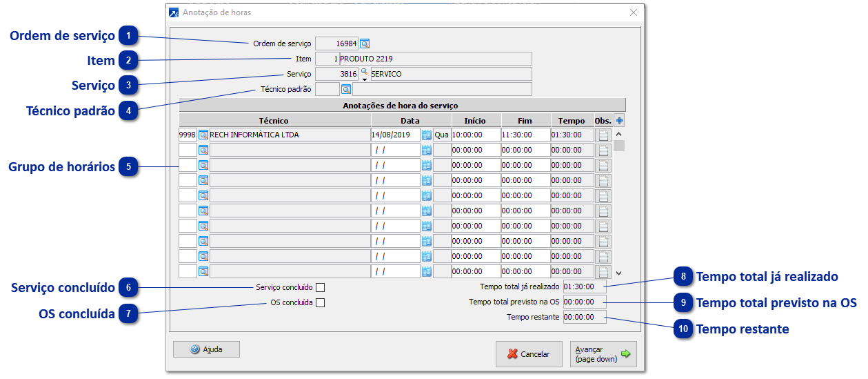Viewport: 868px width, 379px height.
Task: Click technician search icon in second row
Action: point(203,150)
